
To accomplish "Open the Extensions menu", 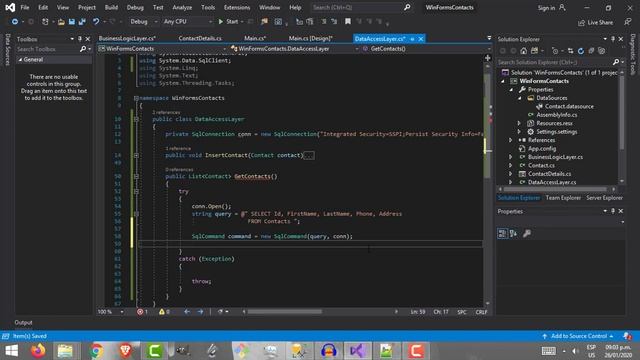I will [237, 7].
